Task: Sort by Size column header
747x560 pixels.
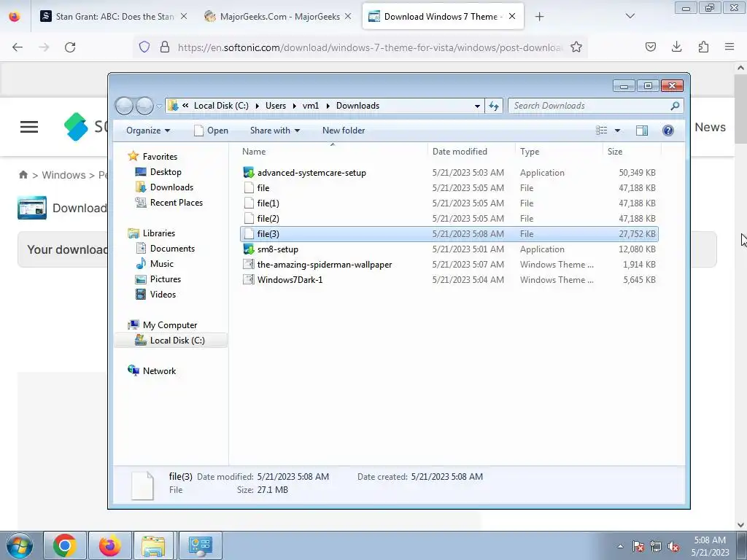Action: [631, 152]
